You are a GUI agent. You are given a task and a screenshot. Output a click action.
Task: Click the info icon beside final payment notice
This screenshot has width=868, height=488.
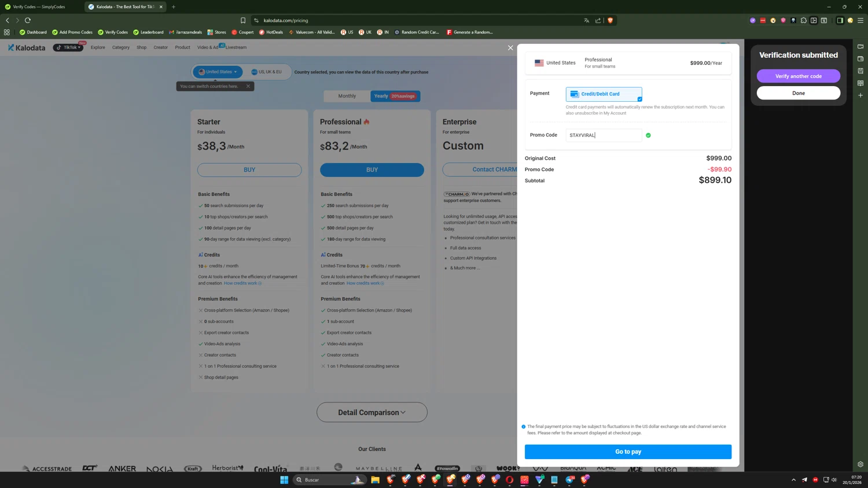tap(524, 427)
